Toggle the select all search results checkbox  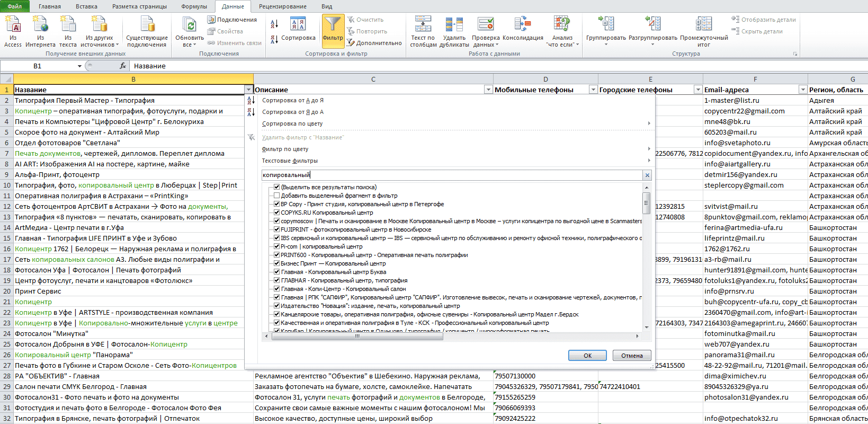pyautogui.click(x=276, y=187)
